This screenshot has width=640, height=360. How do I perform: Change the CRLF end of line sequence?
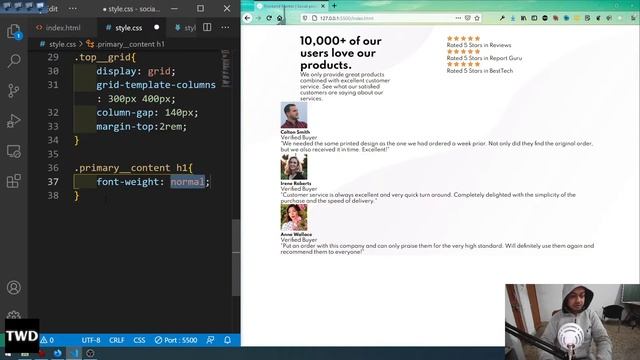click(117, 340)
